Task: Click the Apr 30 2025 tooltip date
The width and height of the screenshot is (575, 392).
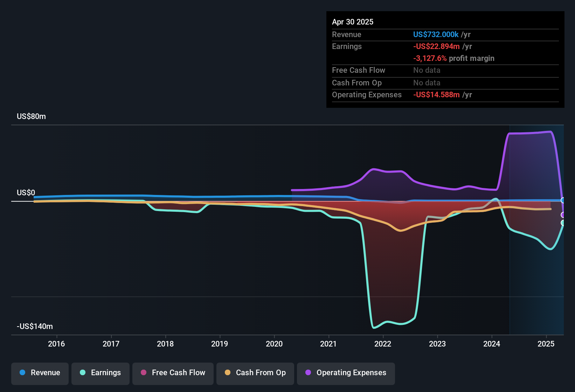Action: (353, 22)
